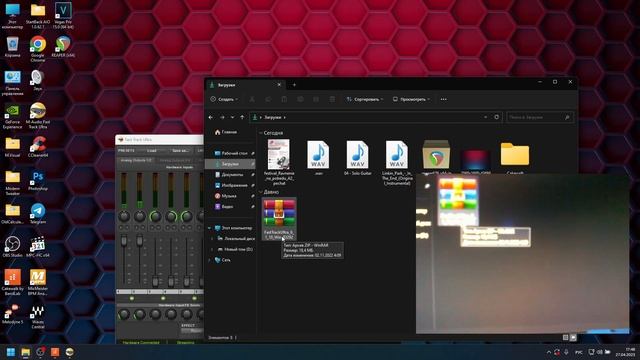Go up one folder level in Explorer
The width and height of the screenshot is (640, 360).
coord(242,117)
